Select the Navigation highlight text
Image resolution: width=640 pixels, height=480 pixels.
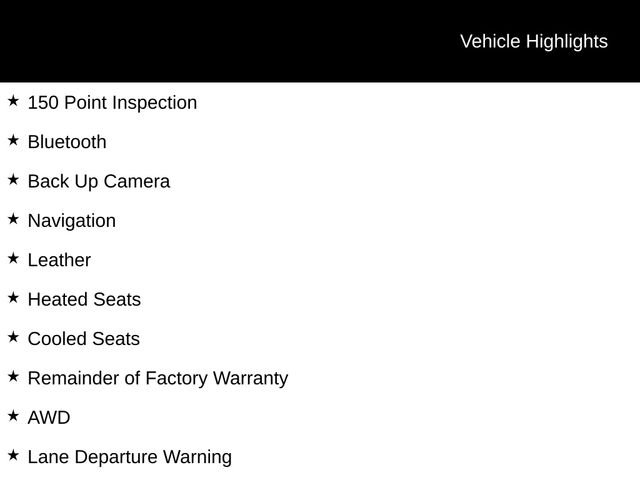point(72,221)
